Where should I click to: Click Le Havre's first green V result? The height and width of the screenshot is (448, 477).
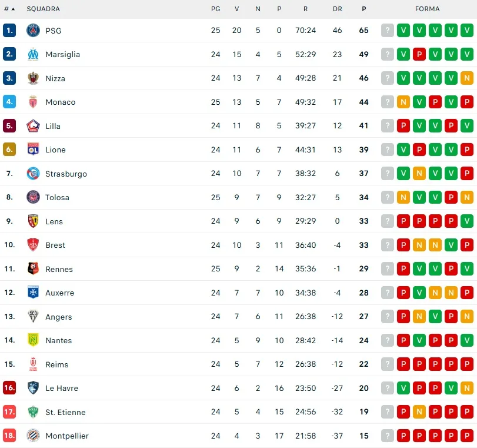(x=403, y=388)
